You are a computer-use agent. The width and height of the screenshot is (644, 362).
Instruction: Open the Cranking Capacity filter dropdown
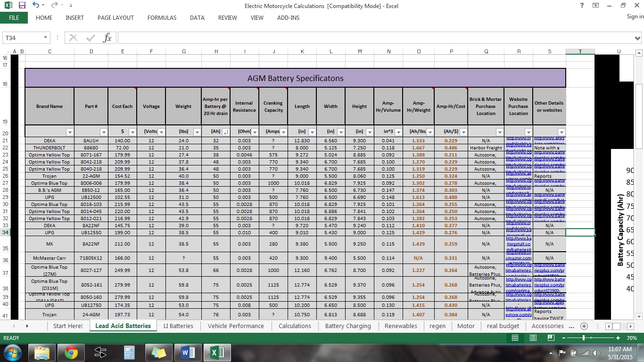[x=283, y=132]
